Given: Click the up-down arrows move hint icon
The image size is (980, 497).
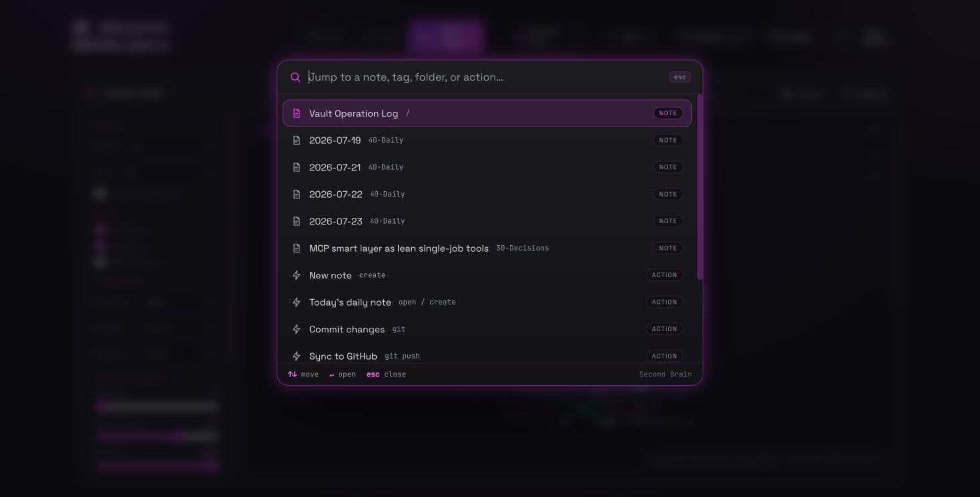Looking at the screenshot, I should tap(292, 374).
